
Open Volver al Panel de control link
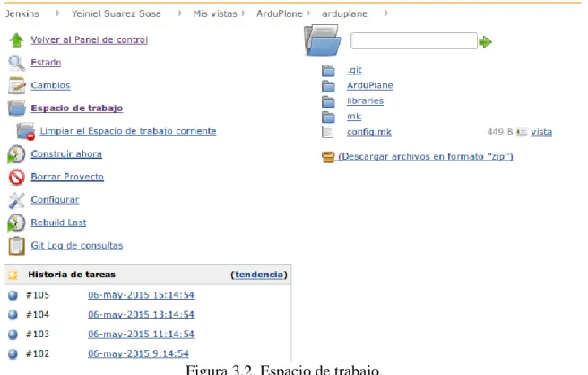pyautogui.click(x=90, y=39)
